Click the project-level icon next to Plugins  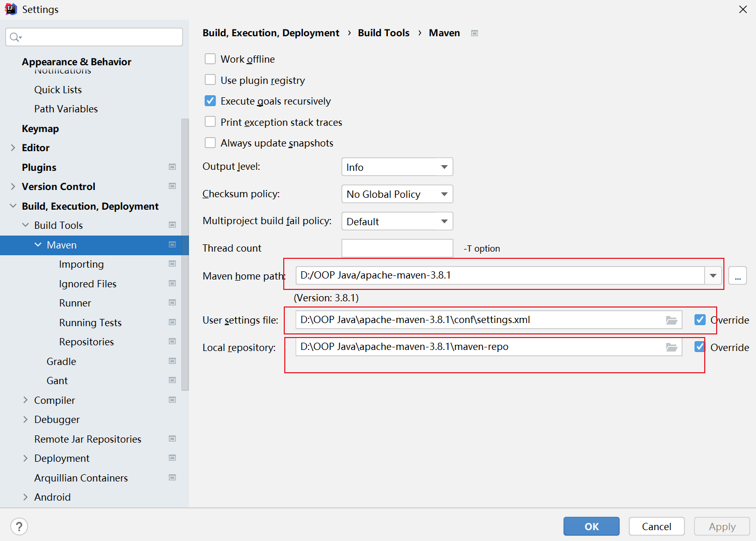(x=172, y=167)
